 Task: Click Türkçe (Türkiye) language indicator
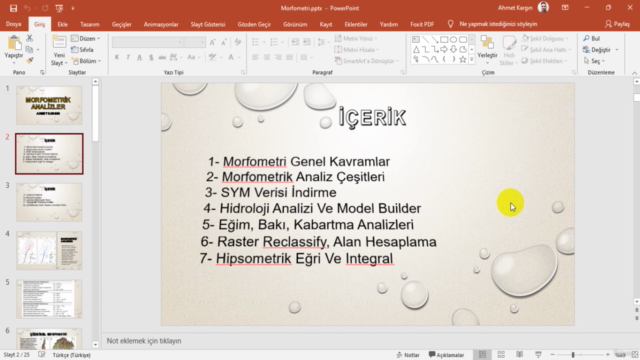click(x=71, y=355)
